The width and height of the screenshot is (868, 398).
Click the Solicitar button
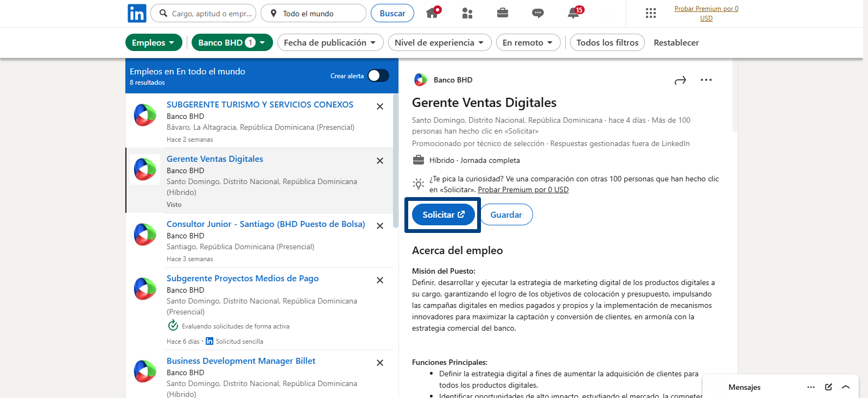point(443,214)
